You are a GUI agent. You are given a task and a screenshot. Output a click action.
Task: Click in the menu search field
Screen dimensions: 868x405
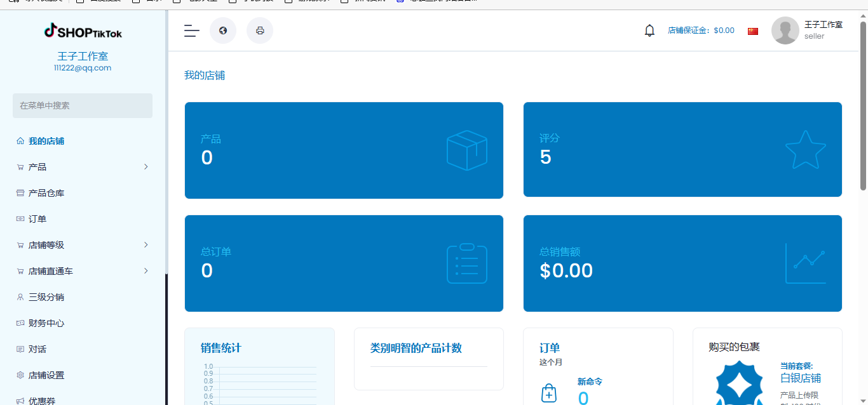[83, 106]
